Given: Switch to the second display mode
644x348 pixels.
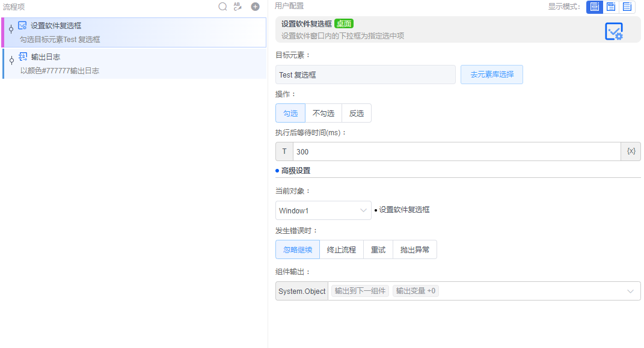Looking at the screenshot, I should tap(610, 7).
